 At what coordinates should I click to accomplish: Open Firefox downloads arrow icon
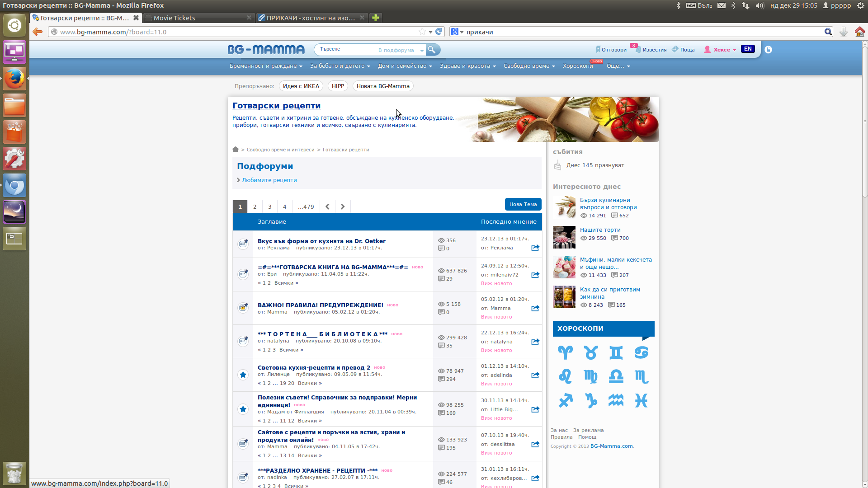[x=843, y=32]
